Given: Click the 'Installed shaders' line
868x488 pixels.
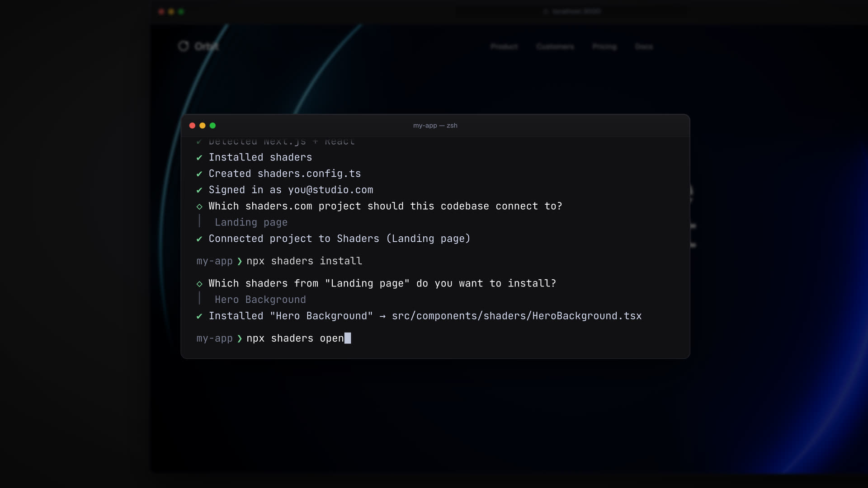Looking at the screenshot, I should click(x=260, y=157).
